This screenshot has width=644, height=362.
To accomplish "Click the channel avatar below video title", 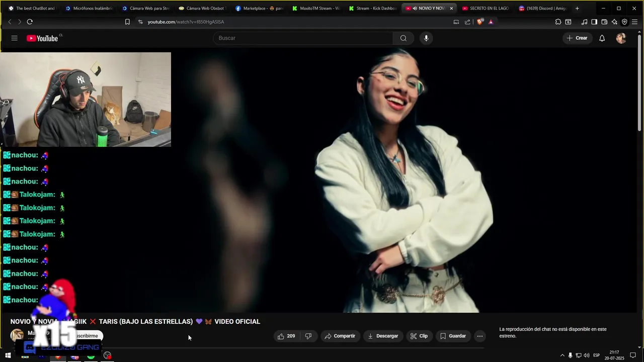I will tap(17, 335).
